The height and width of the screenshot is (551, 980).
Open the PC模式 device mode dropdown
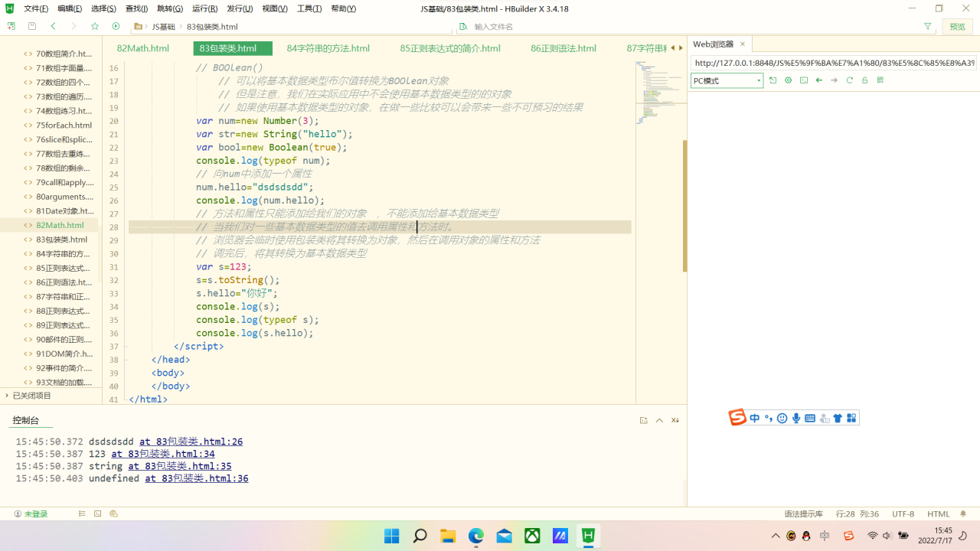(727, 80)
